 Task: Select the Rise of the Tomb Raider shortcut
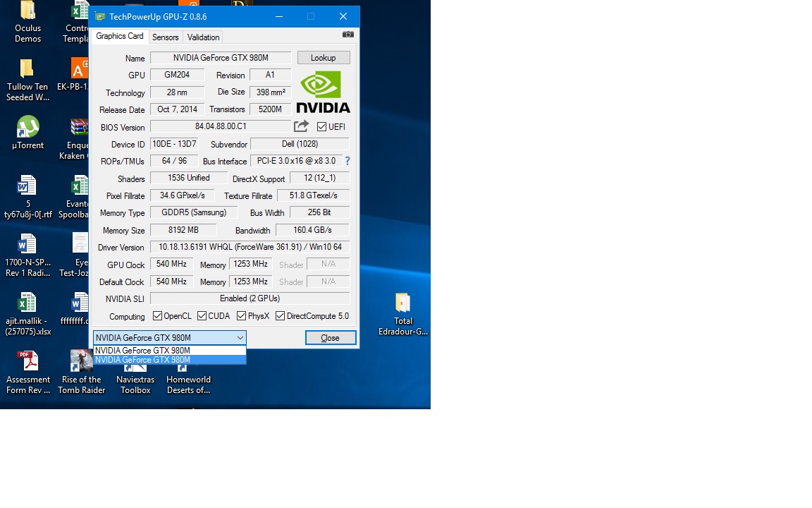point(81,361)
